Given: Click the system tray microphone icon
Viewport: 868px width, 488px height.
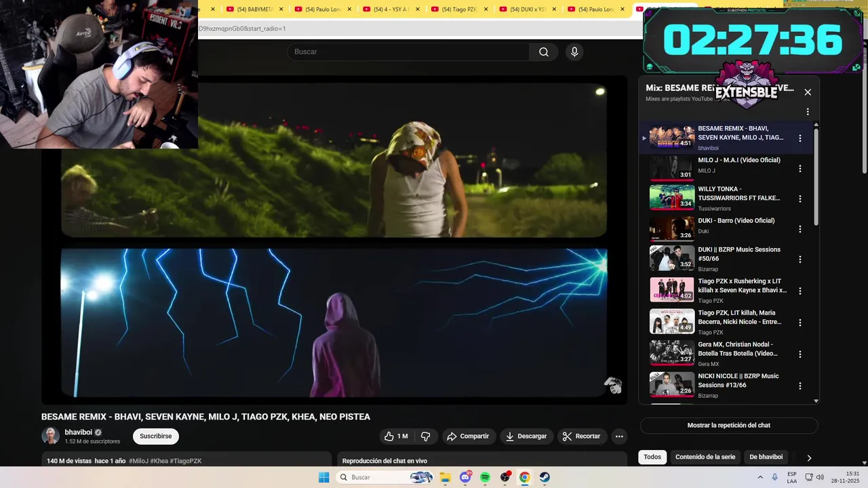Looking at the screenshot, I should [x=774, y=477].
